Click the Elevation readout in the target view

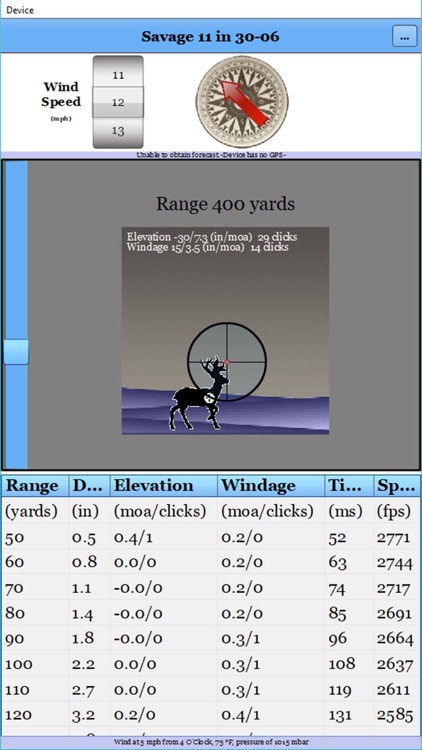tap(212, 237)
